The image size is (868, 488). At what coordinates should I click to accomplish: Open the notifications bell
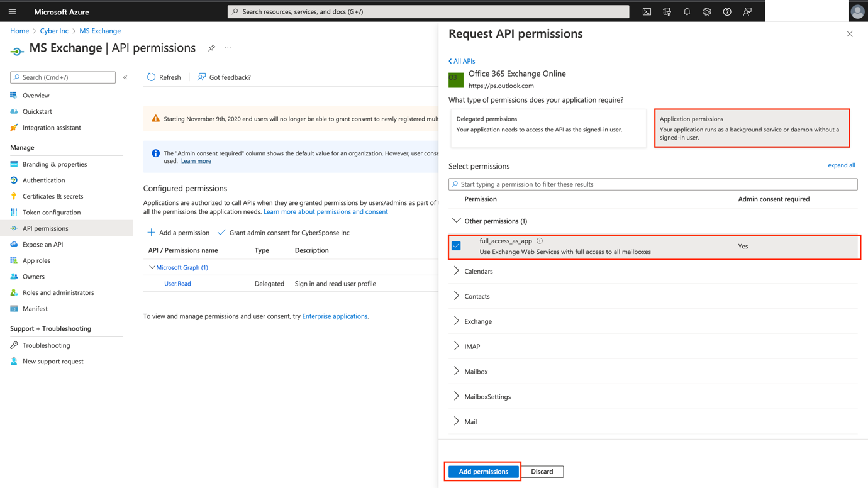pos(687,12)
